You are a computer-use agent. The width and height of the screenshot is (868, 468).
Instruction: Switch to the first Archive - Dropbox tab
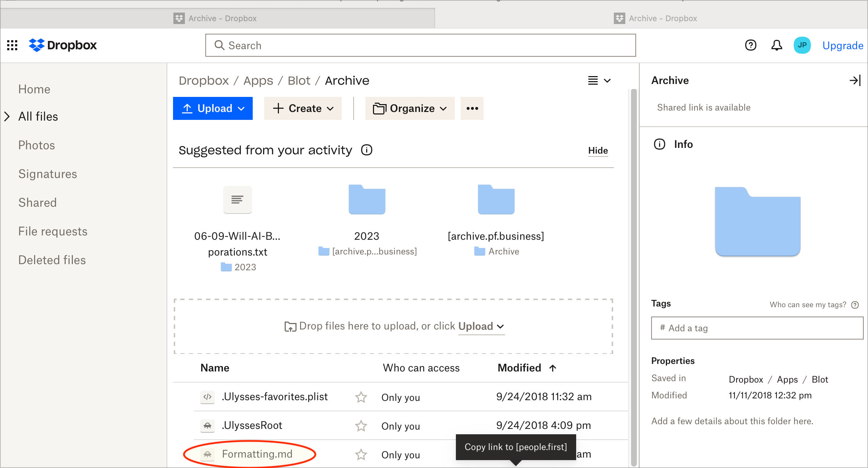(218, 18)
